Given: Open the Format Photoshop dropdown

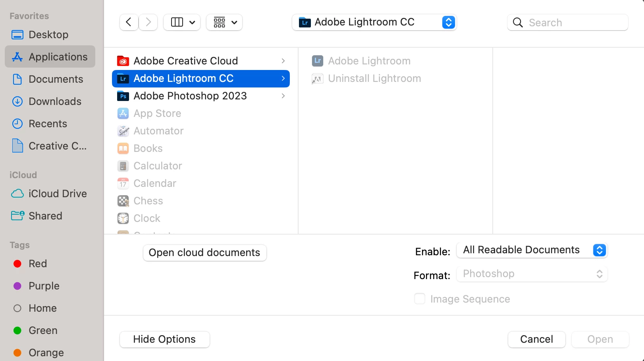Looking at the screenshot, I should 532,274.
